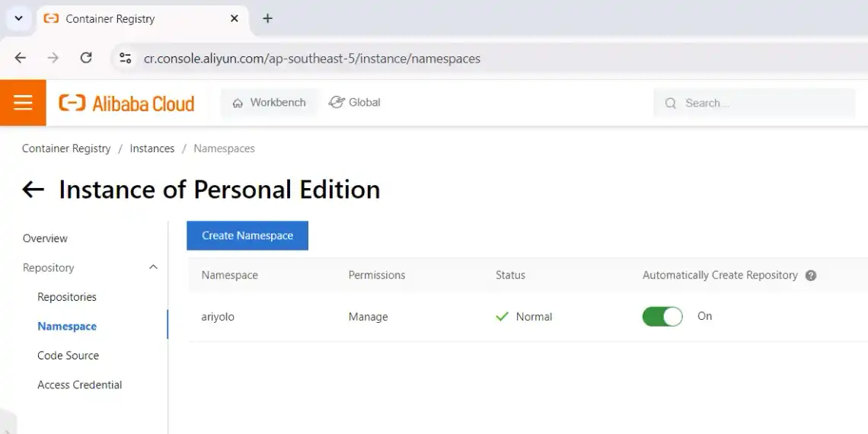The height and width of the screenshot is (434, 868).
Task: Click the Alibaba Cloud logo
Action: click(x=126, y=103)
